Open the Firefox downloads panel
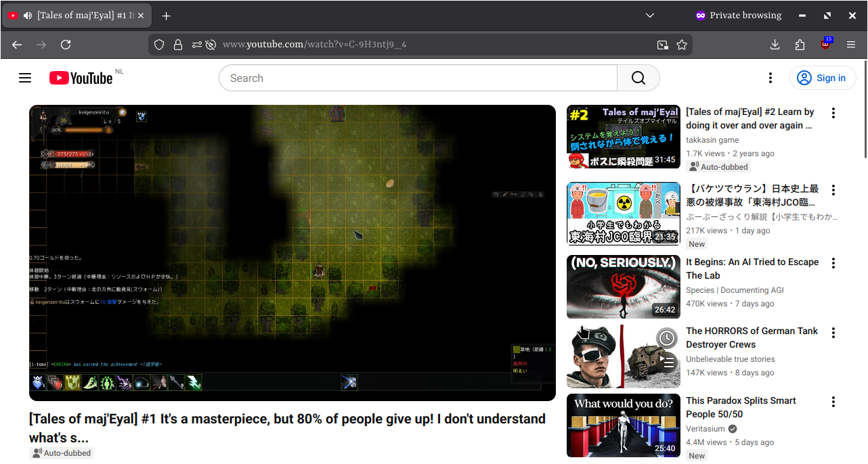The image size is (868, 464). pos(775,45)
